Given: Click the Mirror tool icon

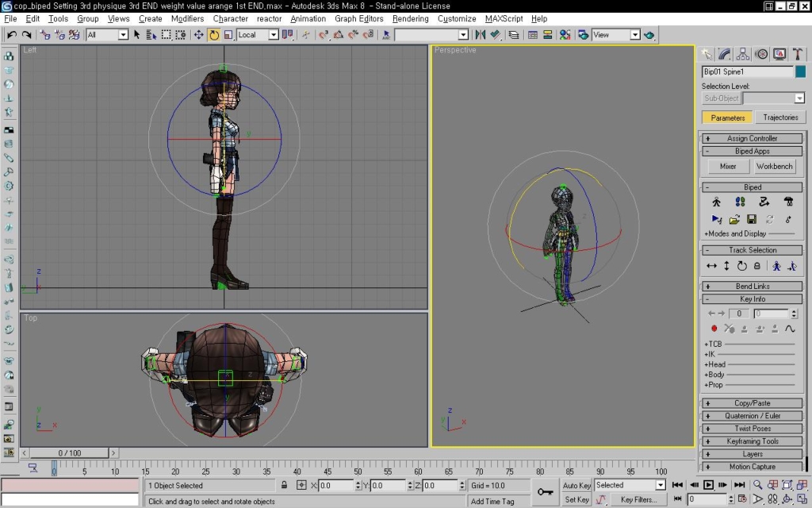Looking at the screenshot, I should tap(480, 35).
